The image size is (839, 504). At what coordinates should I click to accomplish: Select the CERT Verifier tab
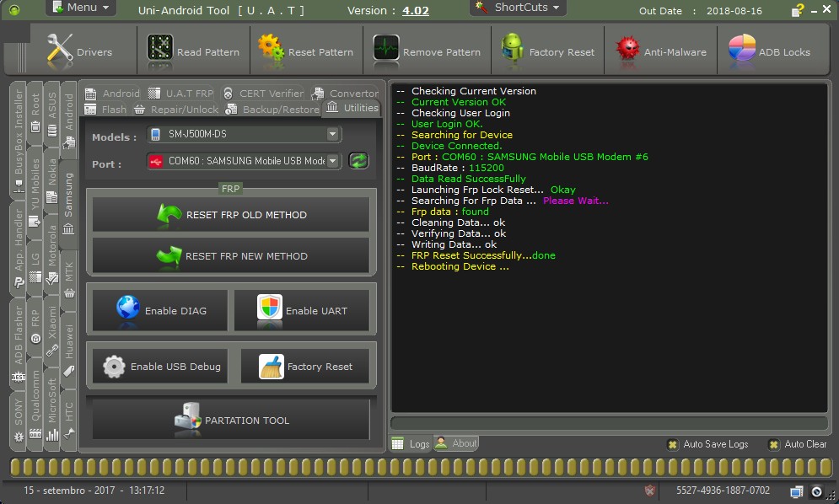[263, 93]
